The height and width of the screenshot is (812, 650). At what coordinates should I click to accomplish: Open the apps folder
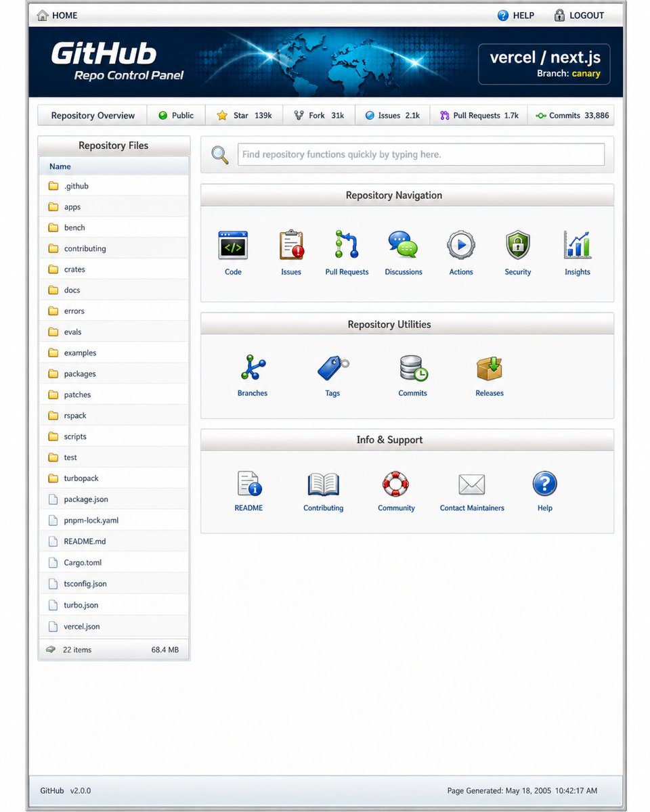point(114,207)
